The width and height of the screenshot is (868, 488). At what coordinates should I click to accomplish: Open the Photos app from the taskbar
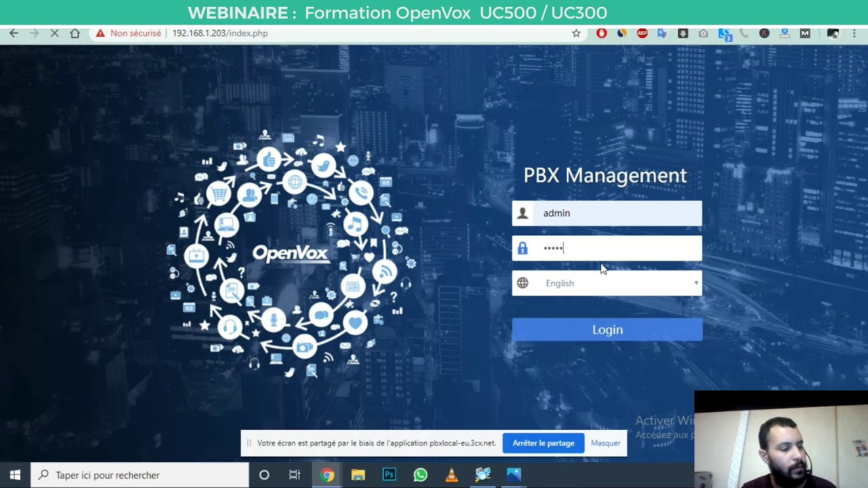(x=514, y=475)
